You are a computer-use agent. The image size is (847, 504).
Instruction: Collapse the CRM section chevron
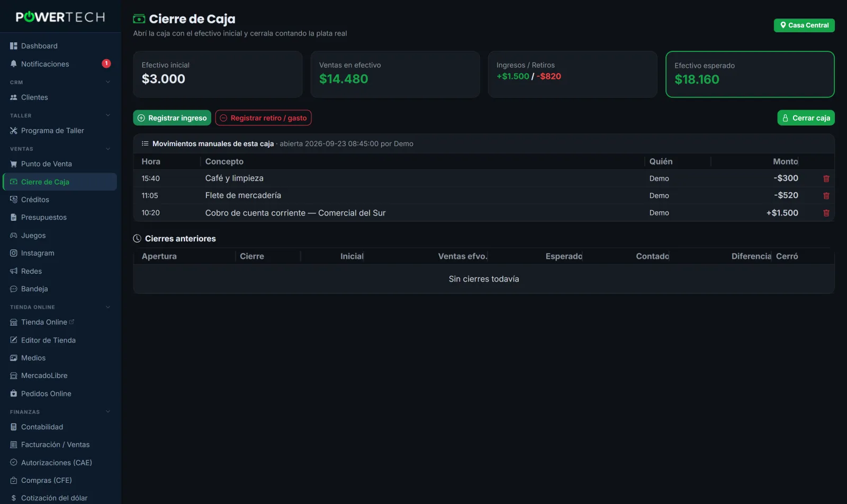tap(108, 82)
